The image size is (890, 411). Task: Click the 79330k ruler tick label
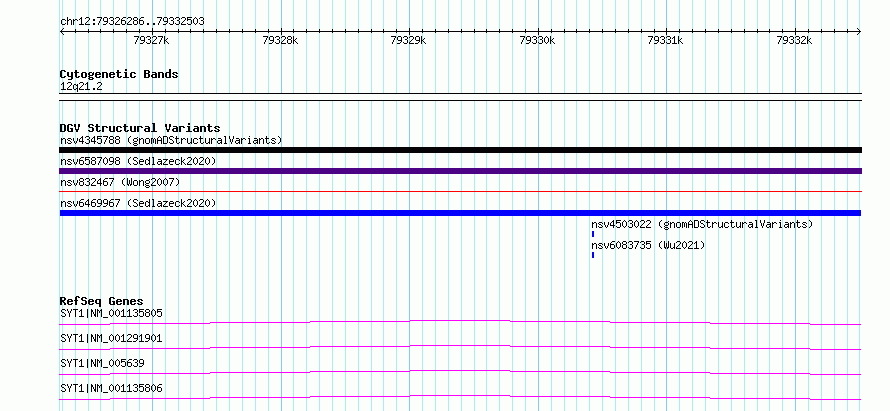[x=537, y=40]
